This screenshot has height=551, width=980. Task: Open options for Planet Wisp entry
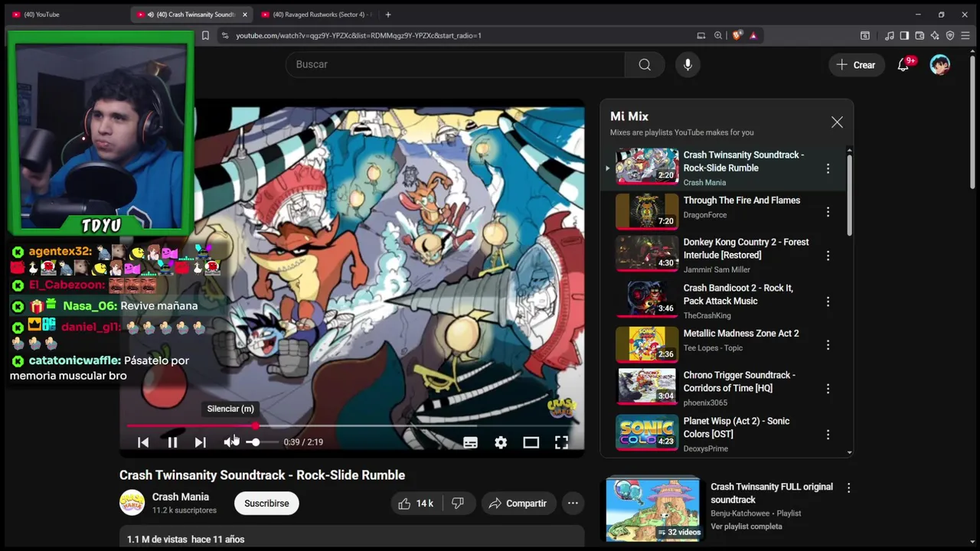pos(828,435)
